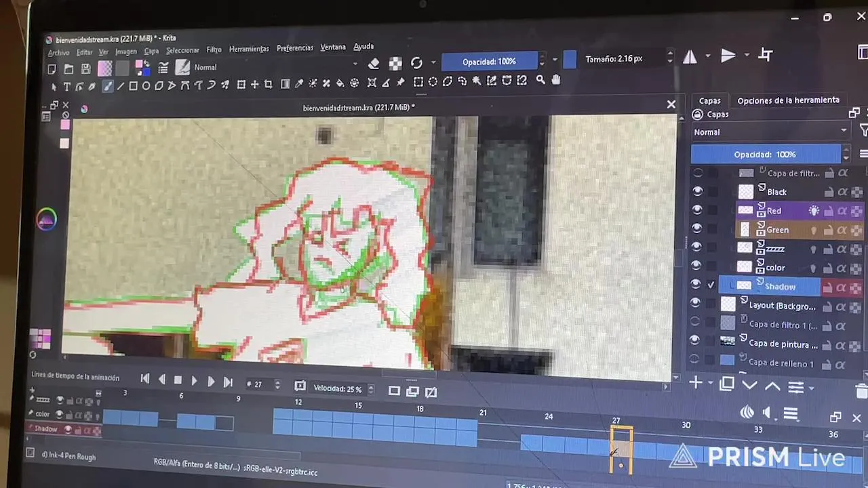Select the color sampler eyedropper tool
This screenshot has width=868, height=488.
[298, 84]
